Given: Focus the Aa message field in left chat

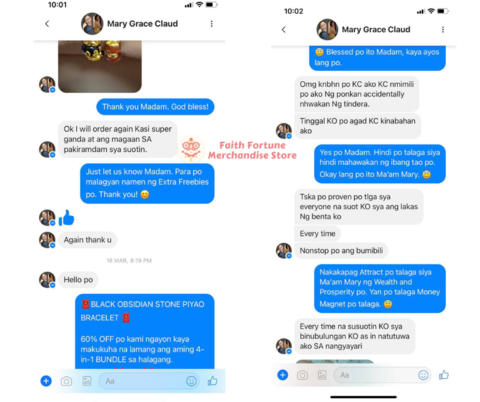Looking at the screenshot, I should [x=149, y=381].
